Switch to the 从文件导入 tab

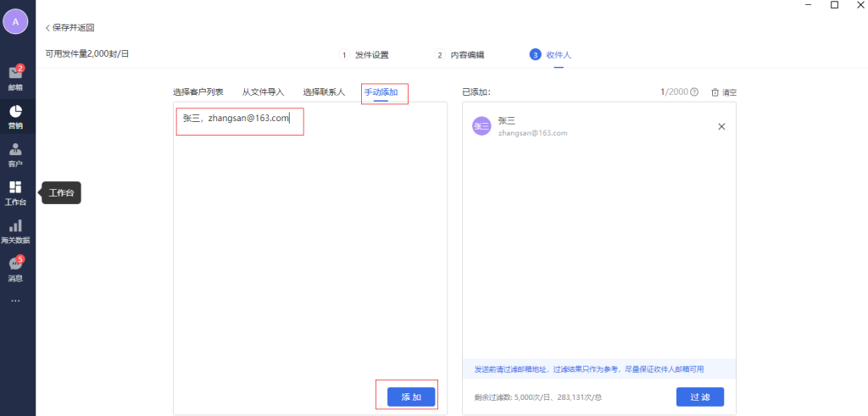[263, 92]
